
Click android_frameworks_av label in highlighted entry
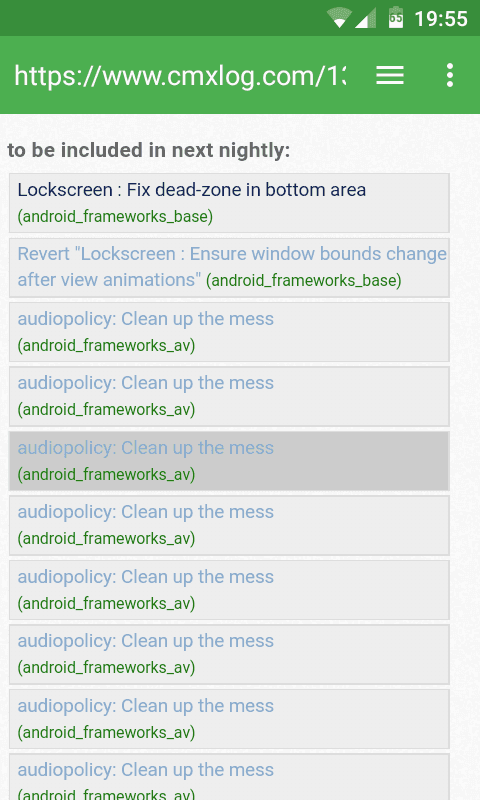[106, 474]
